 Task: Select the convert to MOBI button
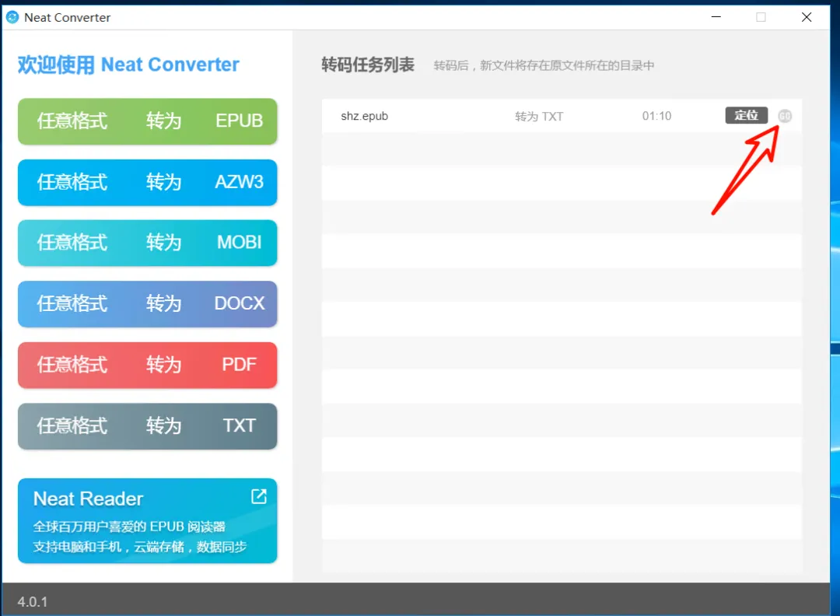pyautogui.click(x=147, y=243)
